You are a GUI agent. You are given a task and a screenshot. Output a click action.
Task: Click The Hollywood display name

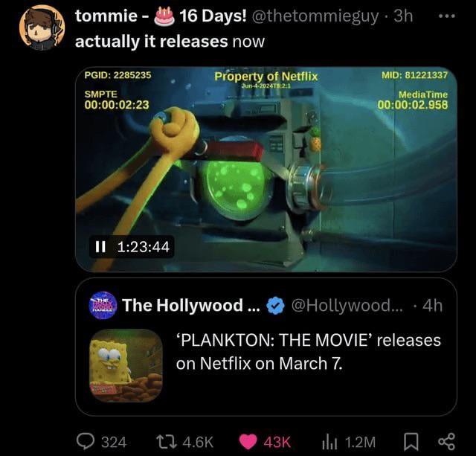coord(181,305)
